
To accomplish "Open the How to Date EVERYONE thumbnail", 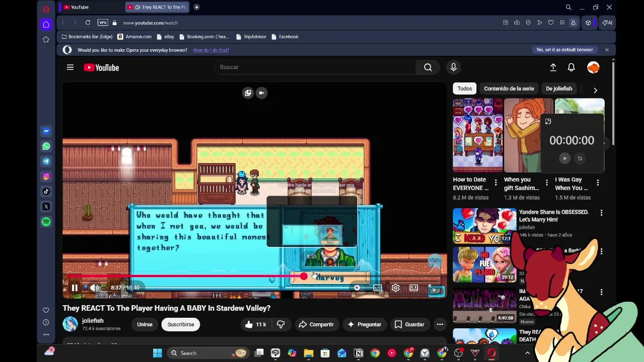I will [x=477, y=135].
